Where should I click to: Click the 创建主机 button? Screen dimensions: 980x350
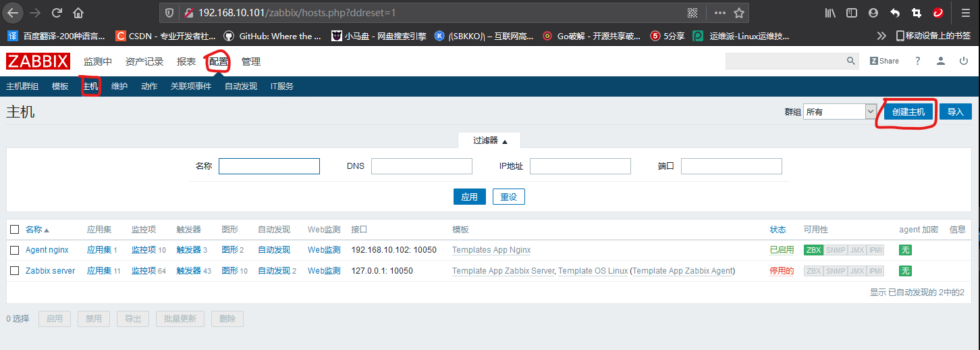coord(908,112)
